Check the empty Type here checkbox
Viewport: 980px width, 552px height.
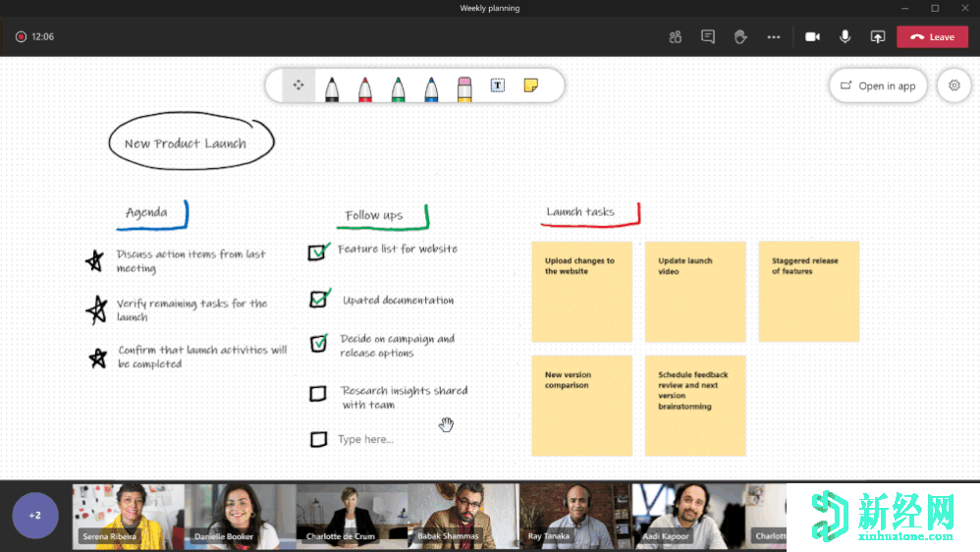click(x=318, y=439)
